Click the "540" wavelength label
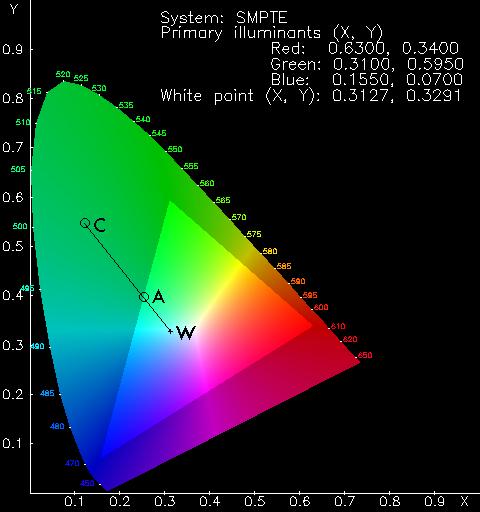 [x=143, y=119]
